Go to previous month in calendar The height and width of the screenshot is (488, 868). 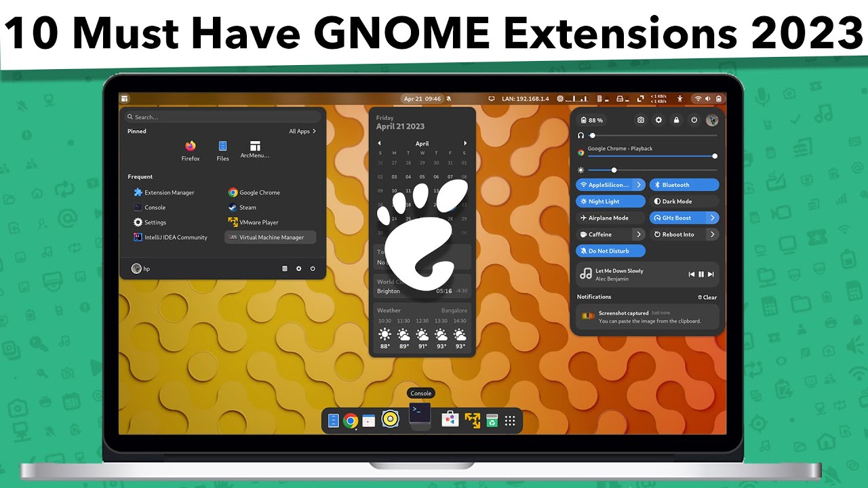pos(379,144)
